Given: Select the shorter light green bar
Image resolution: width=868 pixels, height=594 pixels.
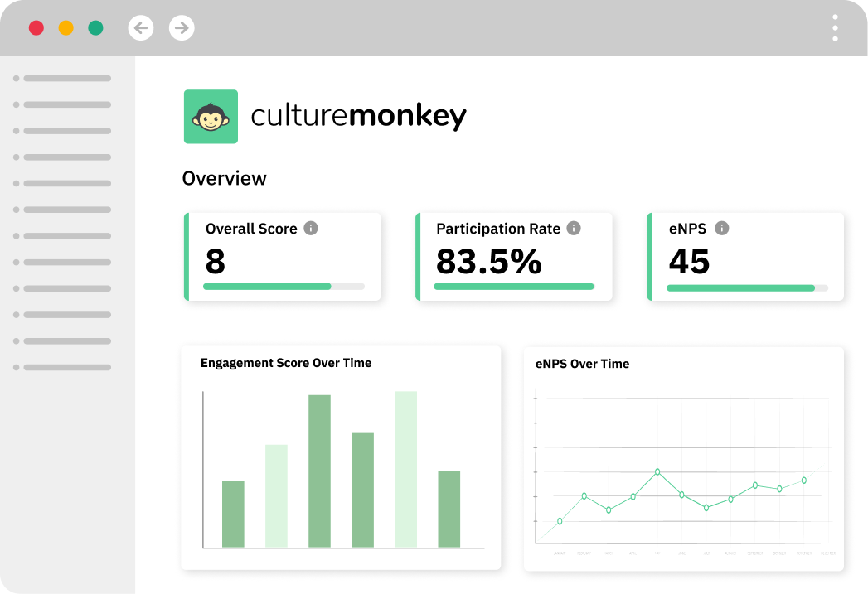Looking at the screenshot, I should pyautogui.click(x=276, y=496).
